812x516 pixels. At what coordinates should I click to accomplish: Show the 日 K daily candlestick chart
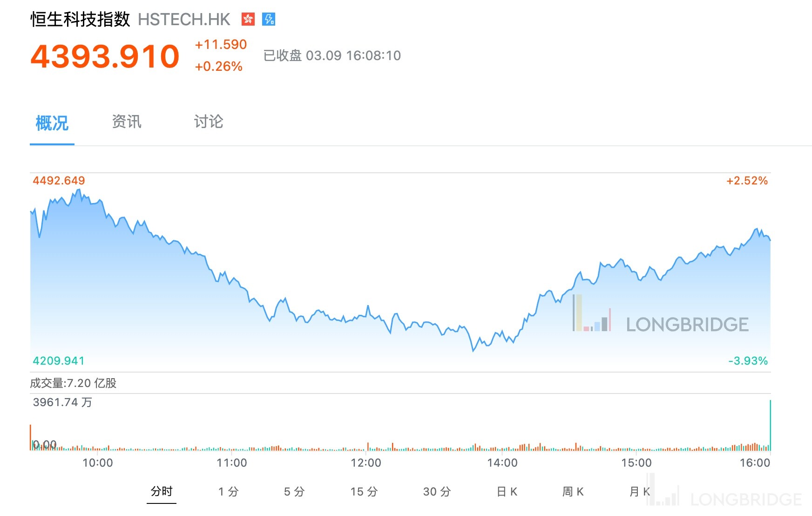tap(507, 492)
